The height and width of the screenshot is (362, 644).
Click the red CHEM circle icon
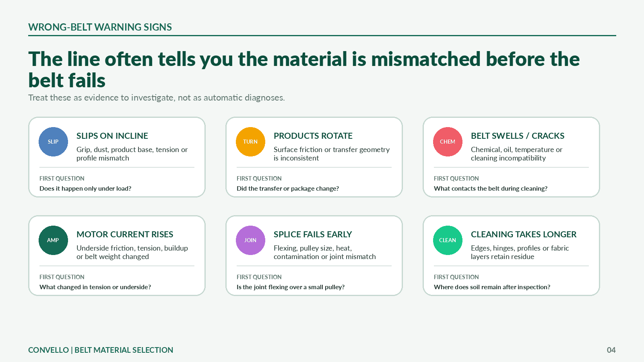448,142
